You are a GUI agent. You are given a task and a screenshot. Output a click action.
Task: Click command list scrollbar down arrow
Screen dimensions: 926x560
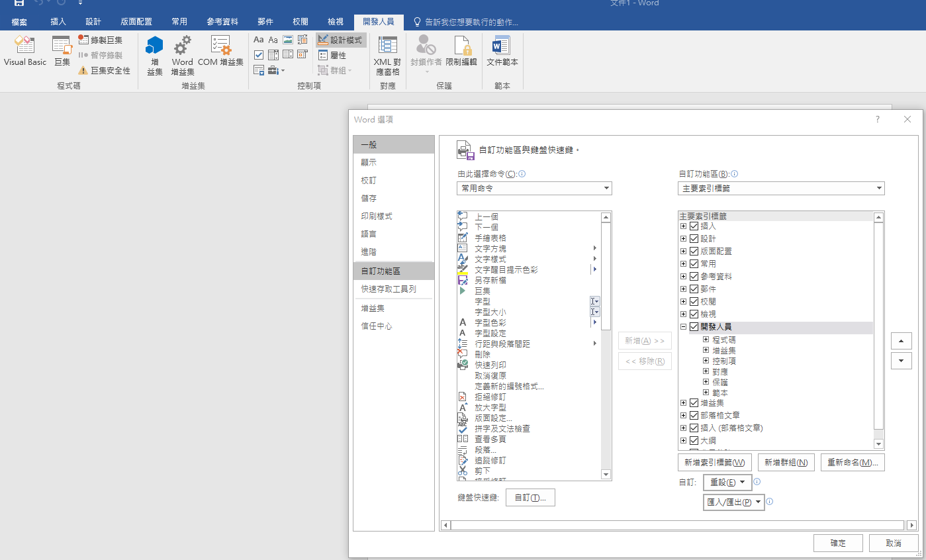pyautogui.click(x=606, y=474)
